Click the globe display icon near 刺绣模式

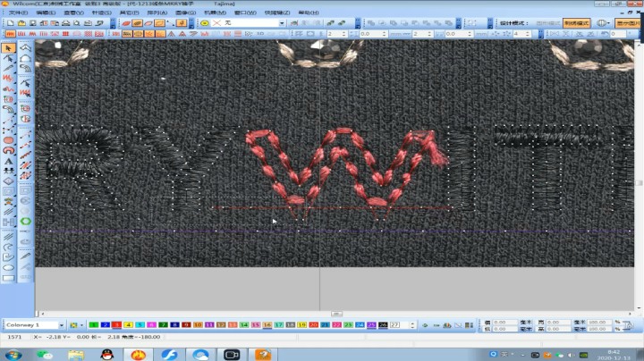pyautogui.click(x=600, y=23)
